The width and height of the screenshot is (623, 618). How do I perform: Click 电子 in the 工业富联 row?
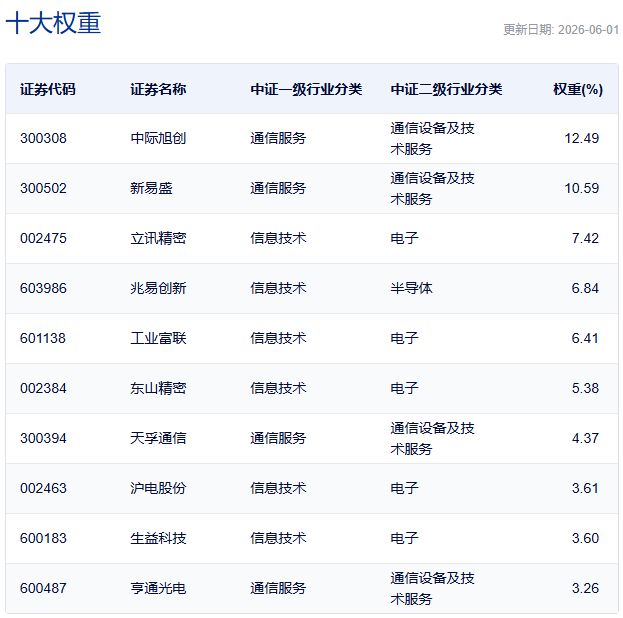pyautogui.click(x=404, y=339)
